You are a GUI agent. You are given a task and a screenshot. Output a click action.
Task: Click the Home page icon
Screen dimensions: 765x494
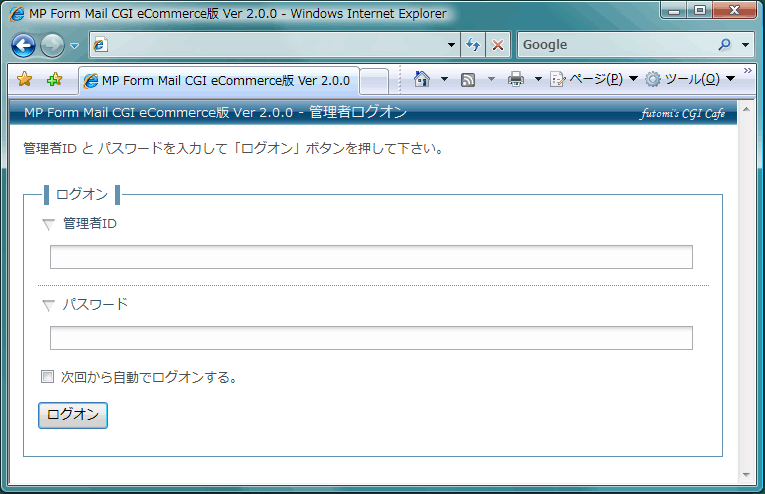(422, 79)
